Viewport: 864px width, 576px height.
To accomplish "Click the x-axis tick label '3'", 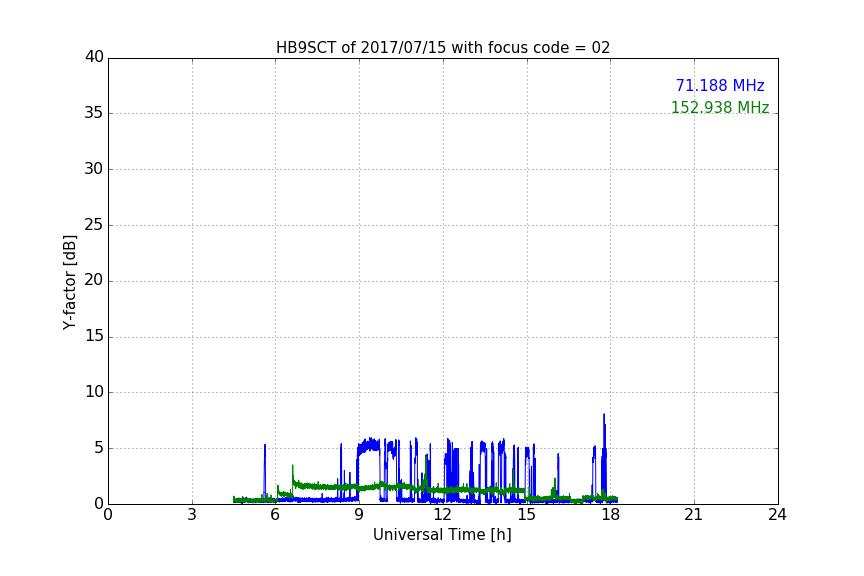I will point(192,515).
